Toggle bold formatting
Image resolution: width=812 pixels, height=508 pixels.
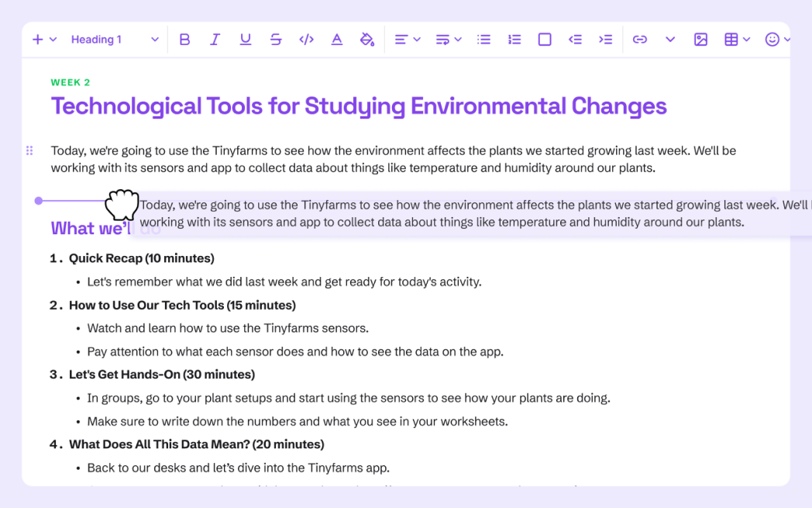[184, 39]
